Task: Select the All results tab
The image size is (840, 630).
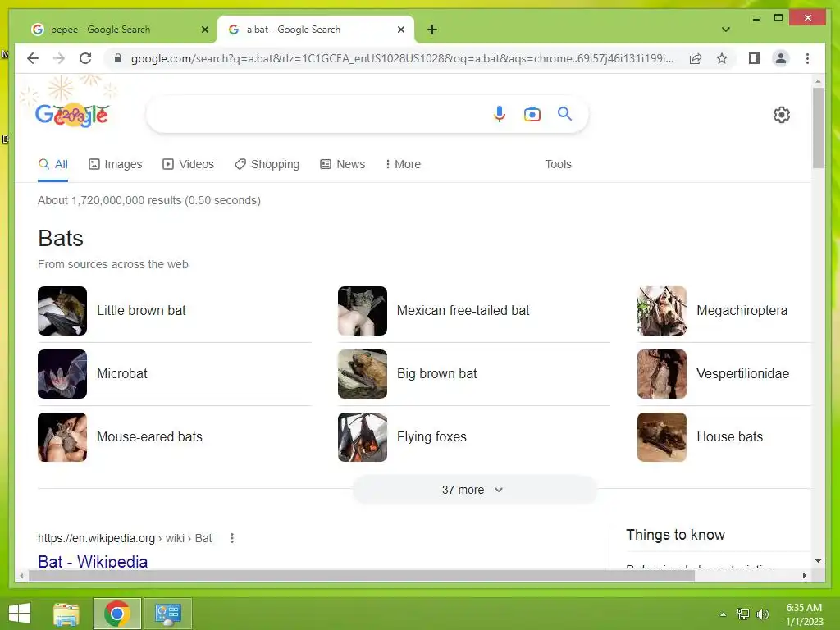Action: pos(53,164)
